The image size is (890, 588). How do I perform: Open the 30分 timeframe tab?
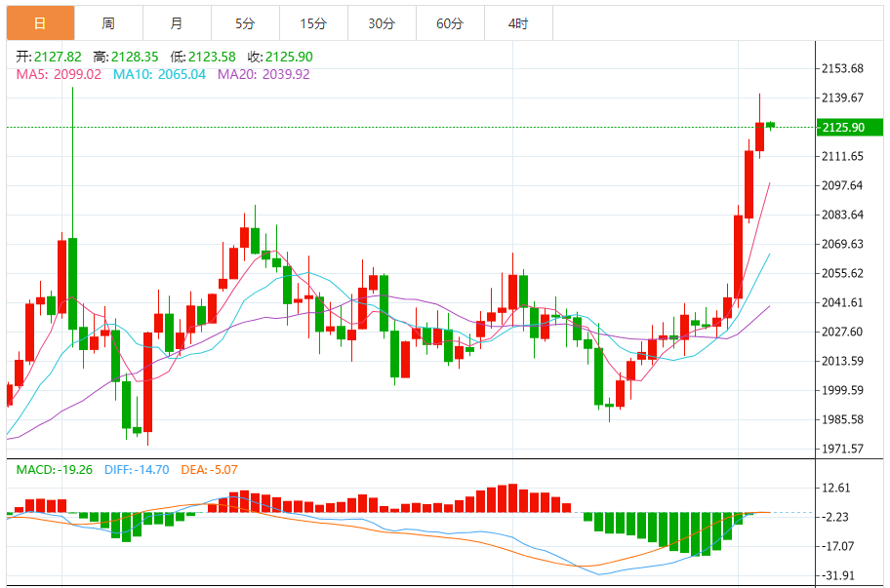coord(382,23)
